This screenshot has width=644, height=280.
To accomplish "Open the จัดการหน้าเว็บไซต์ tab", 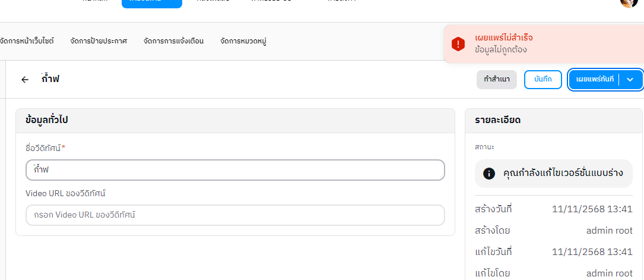I will (27, 41).
